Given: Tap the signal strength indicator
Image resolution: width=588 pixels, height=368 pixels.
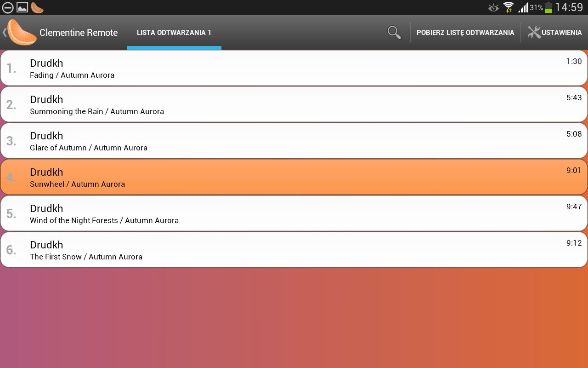Looking at the screenshot, I should 523,7.
